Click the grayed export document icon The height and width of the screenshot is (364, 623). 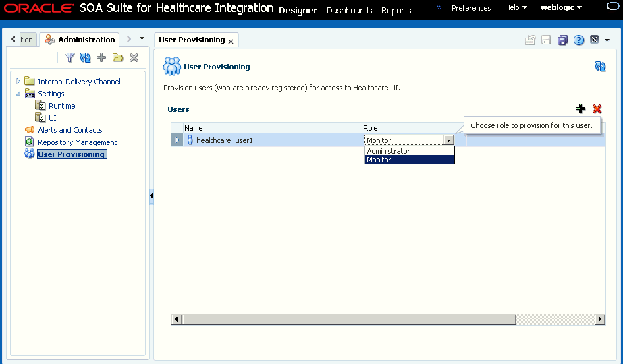530,40
